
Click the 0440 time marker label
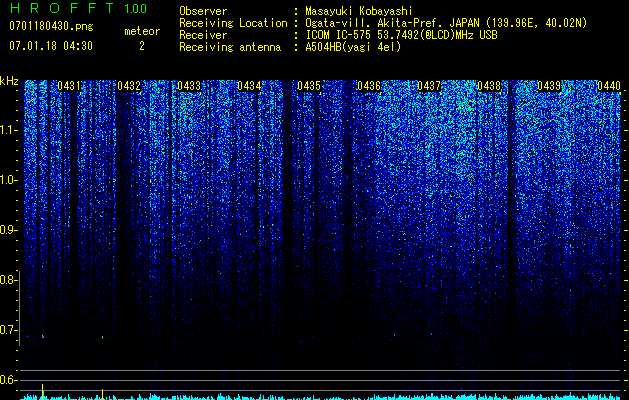pos(609,86)
